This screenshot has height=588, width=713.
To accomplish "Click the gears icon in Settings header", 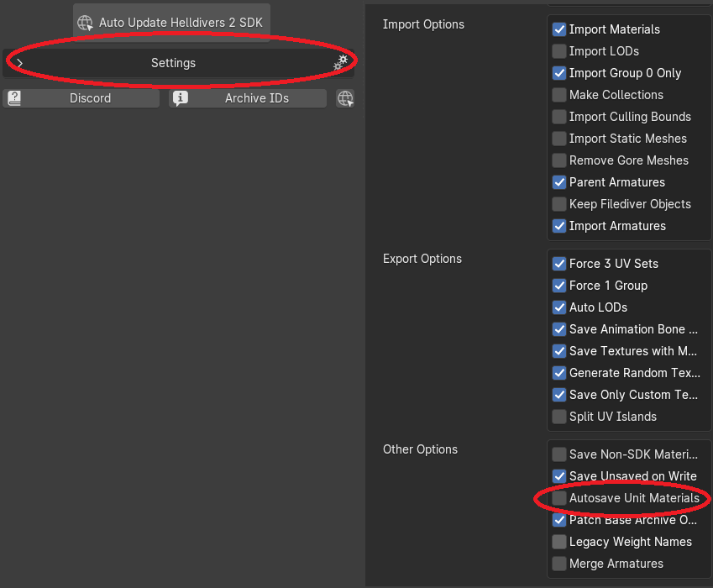I will pos(341,63).
